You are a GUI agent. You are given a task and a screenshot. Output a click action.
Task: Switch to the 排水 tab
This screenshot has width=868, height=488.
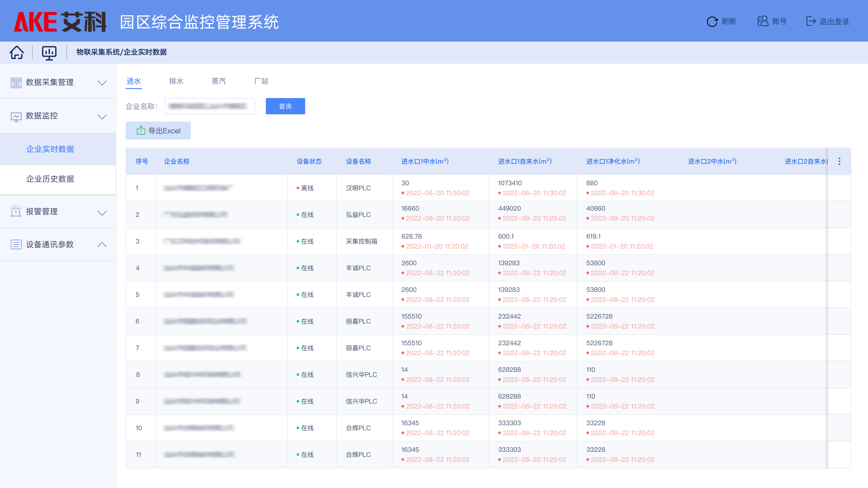pyautogui.click(x=176, y=81)
